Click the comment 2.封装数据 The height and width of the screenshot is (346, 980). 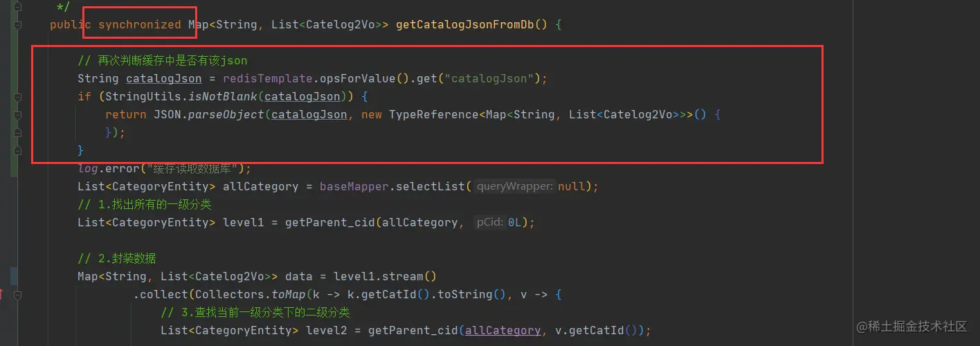click(x=117, y=259)
